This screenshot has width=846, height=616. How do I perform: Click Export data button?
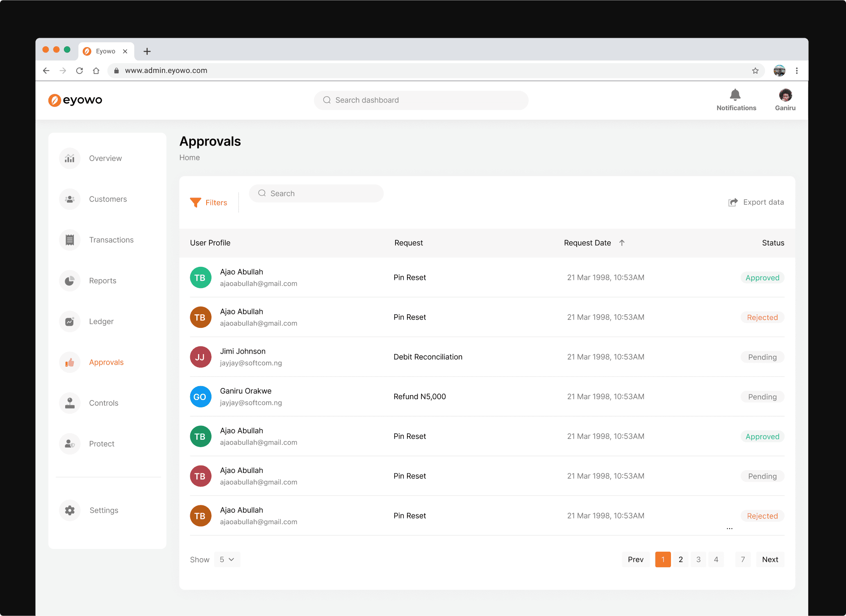[756, 202]
